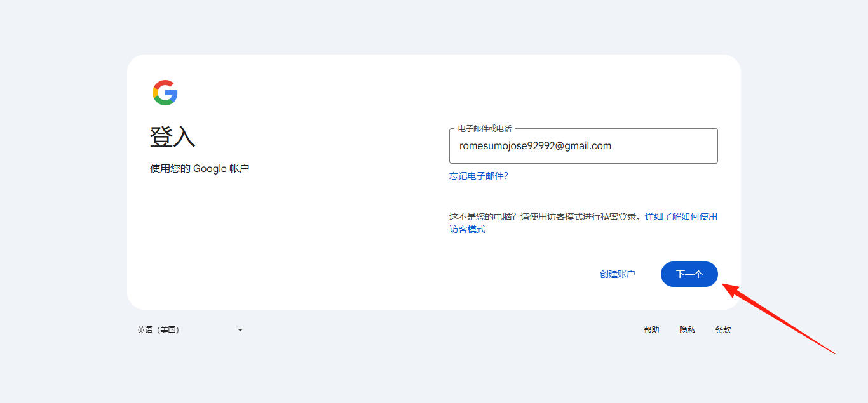The image size is (868, 403).
Task: Open the 条款 terms link
Action: [x=722, y=329]
